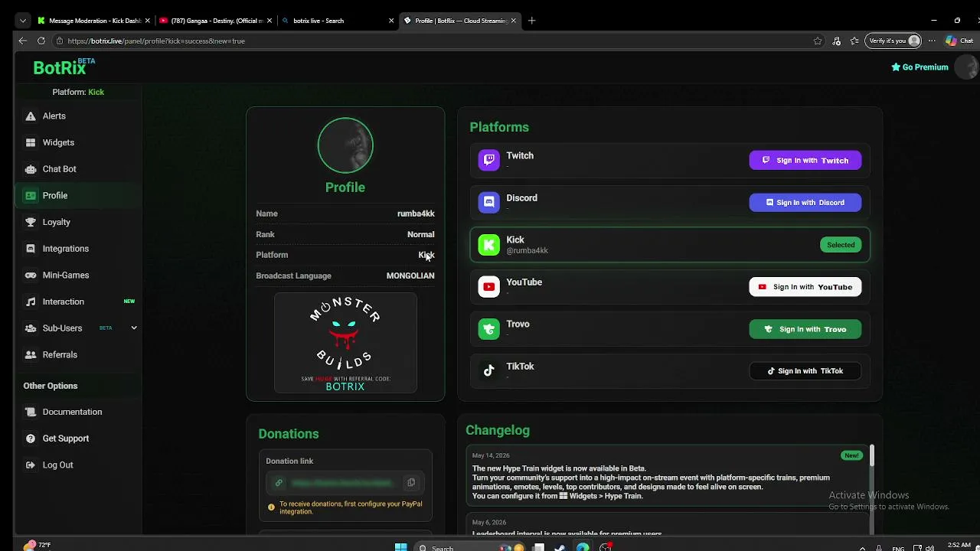Click the 'New!' changelog badge
The height and width of the screenshot is (551, 980).
coord(851,455)
